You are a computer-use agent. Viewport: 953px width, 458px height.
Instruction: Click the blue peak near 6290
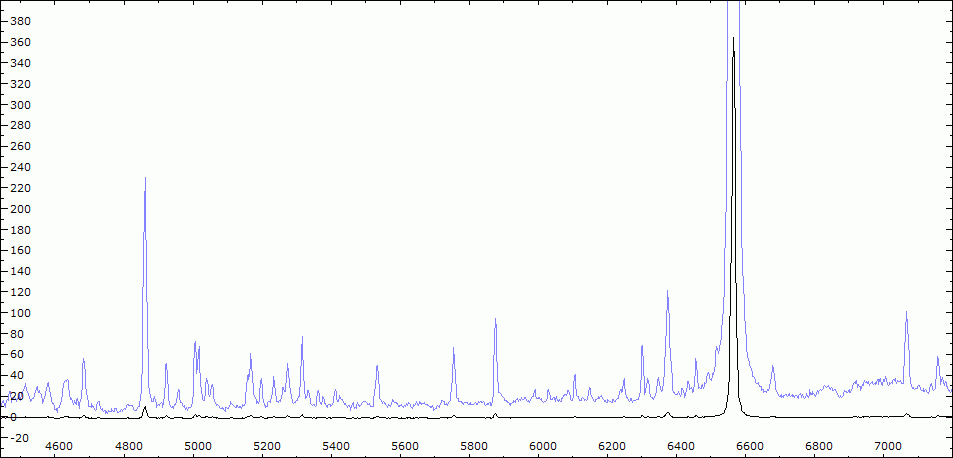(x=642, y=348)
